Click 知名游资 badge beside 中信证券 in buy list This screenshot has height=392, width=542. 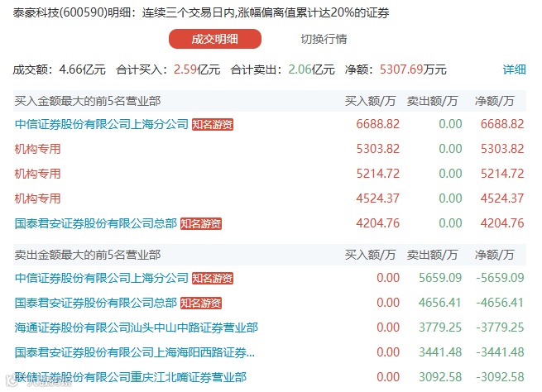click(213, 125)
